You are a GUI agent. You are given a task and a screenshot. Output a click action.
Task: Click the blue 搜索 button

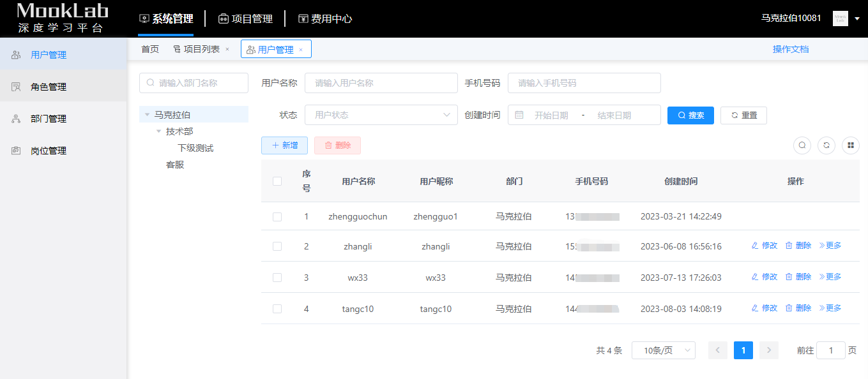pos(690,115)
